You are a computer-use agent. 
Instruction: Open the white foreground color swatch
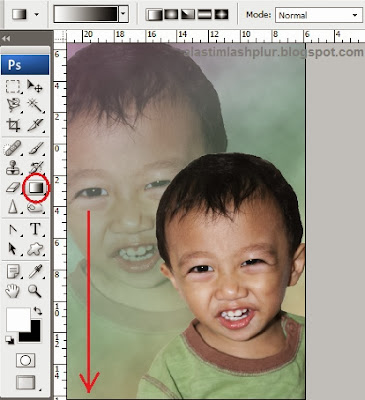[18, 319]
